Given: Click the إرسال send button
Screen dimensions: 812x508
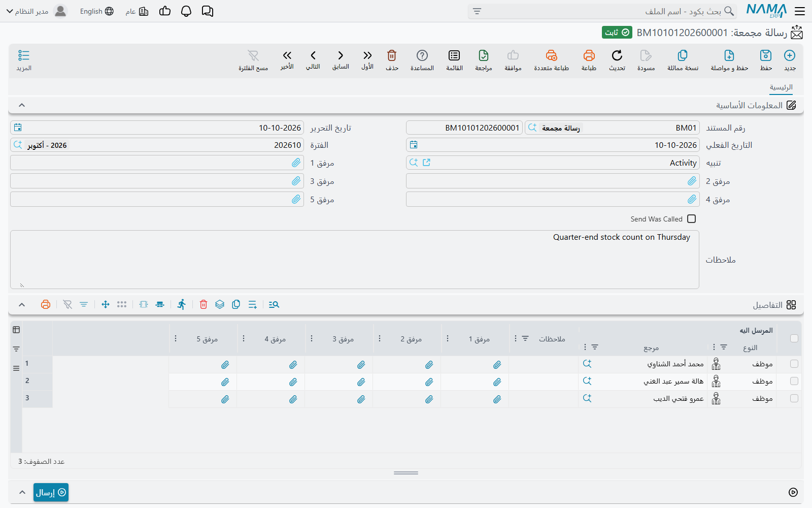Looking at the screenshot, I should pyautogui.click(x=51, y=492).
